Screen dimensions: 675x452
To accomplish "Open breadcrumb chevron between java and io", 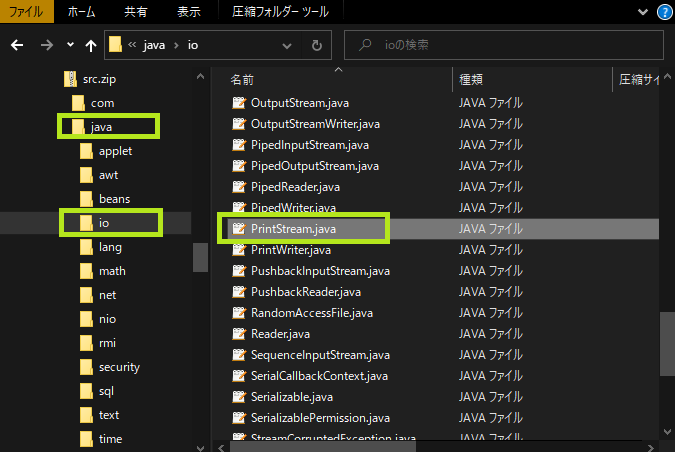I will click(176, 45).
